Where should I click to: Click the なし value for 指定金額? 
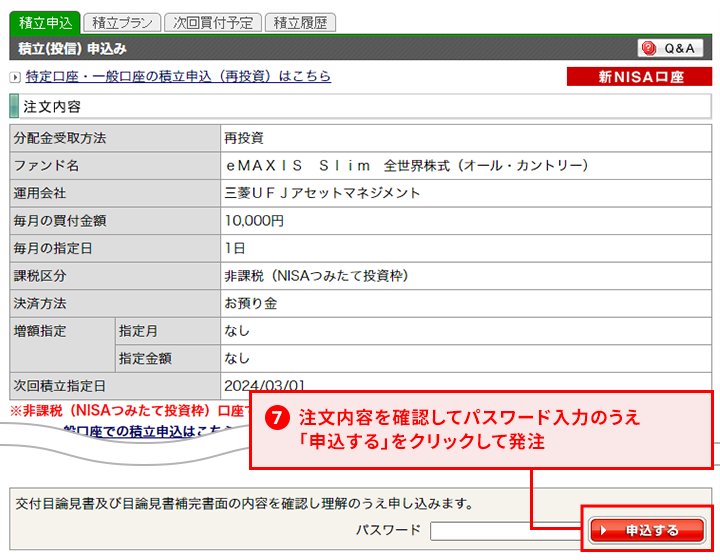[x=236, y=358]
